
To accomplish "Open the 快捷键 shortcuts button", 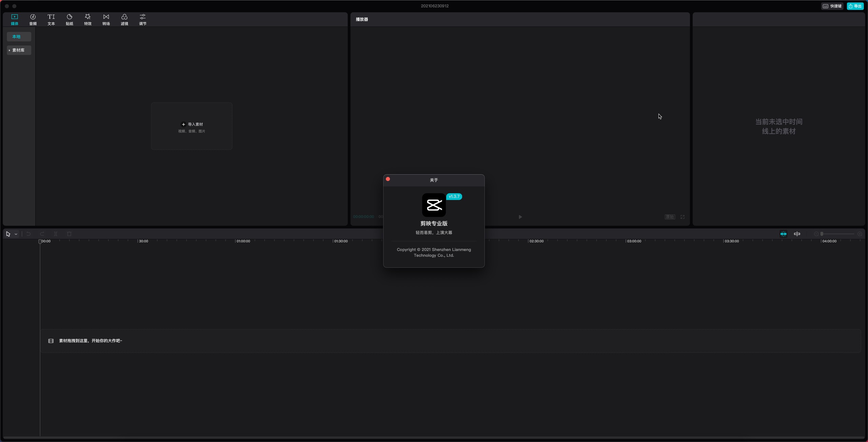I will (832, 6).
